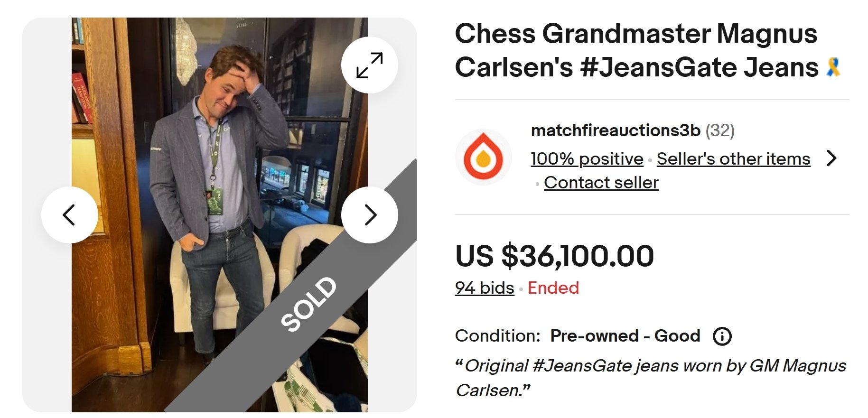Viewport: 868px width, 418px height.
Task: Advance to the next listing photo
Action: [369, 215]
